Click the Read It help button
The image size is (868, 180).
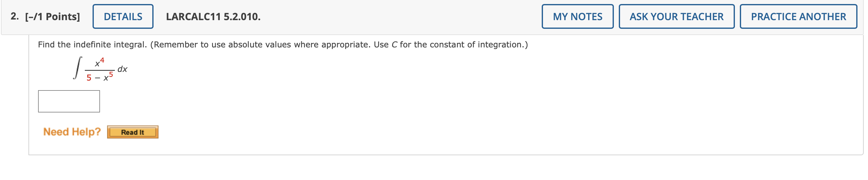coord(133,132)
